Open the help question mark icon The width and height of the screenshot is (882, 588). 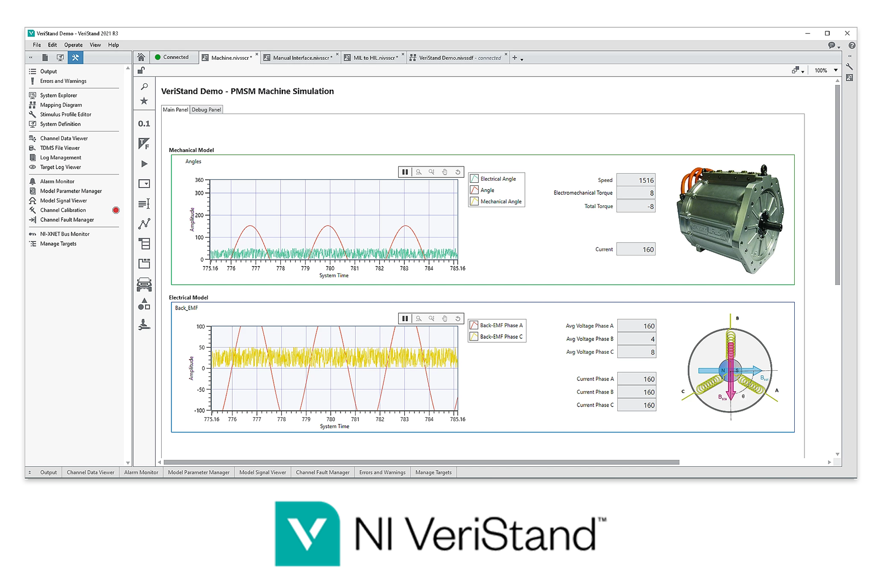coord(852,45)
